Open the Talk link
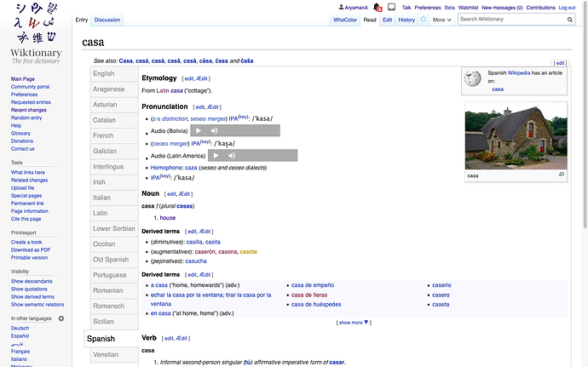Viewport: 588px width, 367px height. point(406,8)
